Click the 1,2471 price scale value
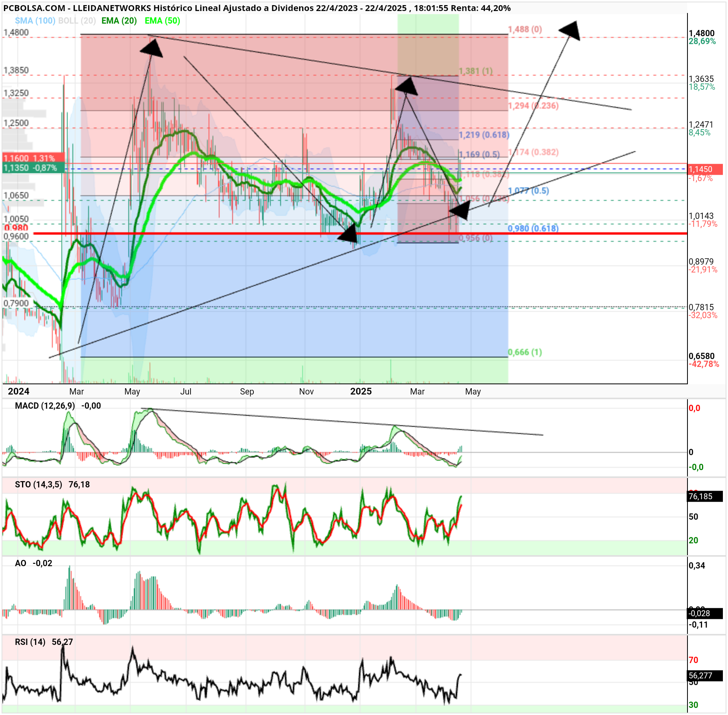 [701, 124]
